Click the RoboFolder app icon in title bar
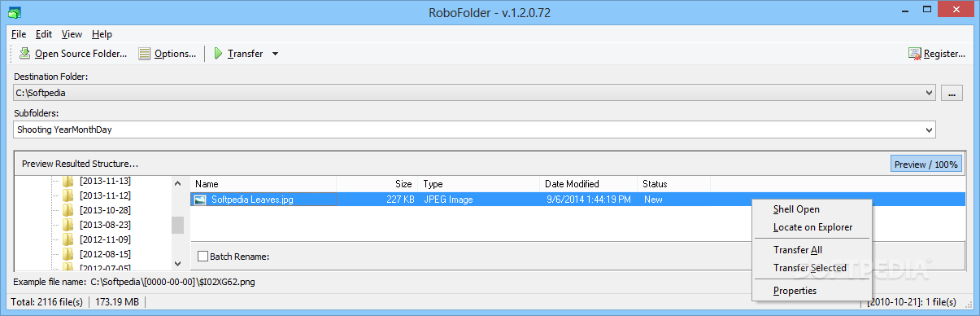Image resolution: width=980 pixels, height=316 pixels. point(15,12)
